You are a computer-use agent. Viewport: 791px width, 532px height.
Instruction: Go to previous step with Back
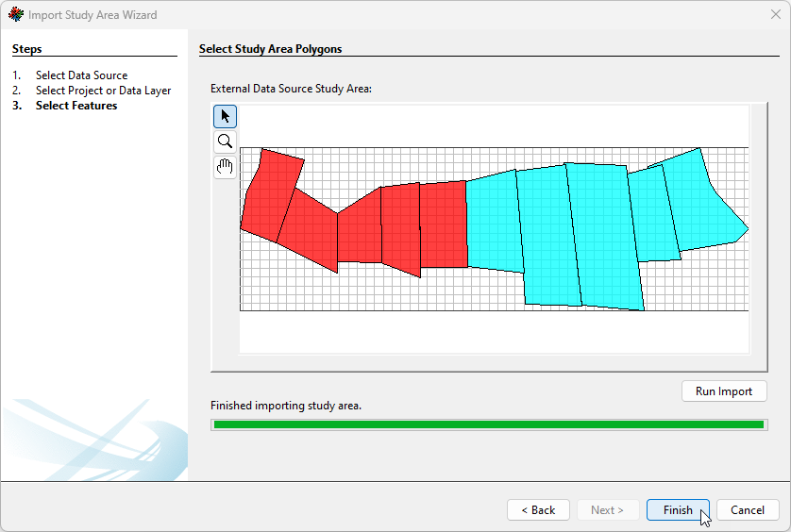tap(538, 510)
